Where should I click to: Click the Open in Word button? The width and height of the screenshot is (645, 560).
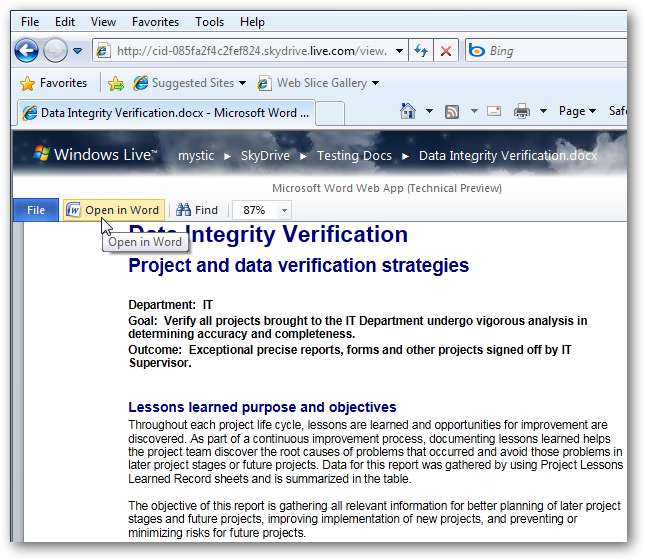[113, 210]
